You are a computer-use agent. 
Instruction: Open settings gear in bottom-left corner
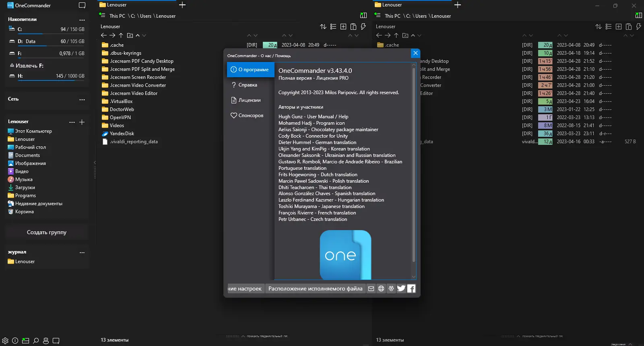[x=5, y=341]
